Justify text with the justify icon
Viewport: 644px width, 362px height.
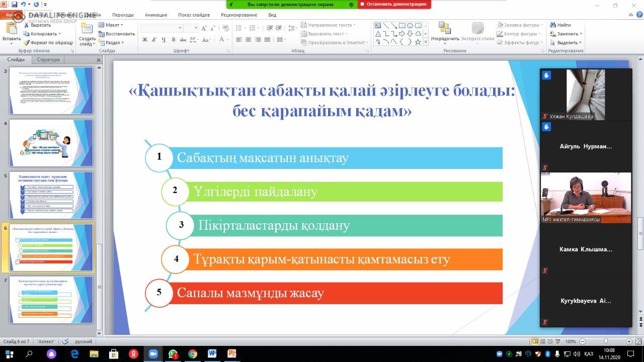click(x=267, y=40)
